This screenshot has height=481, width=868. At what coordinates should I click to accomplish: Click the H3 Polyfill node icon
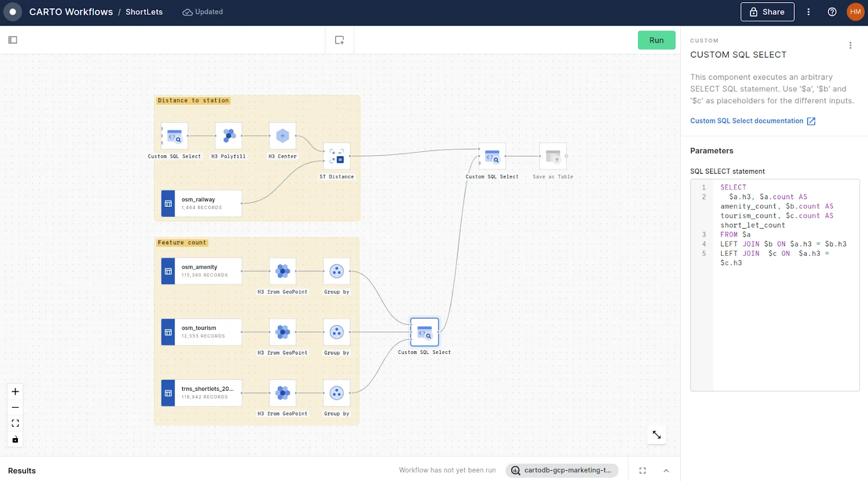click(x=228, y=136)
